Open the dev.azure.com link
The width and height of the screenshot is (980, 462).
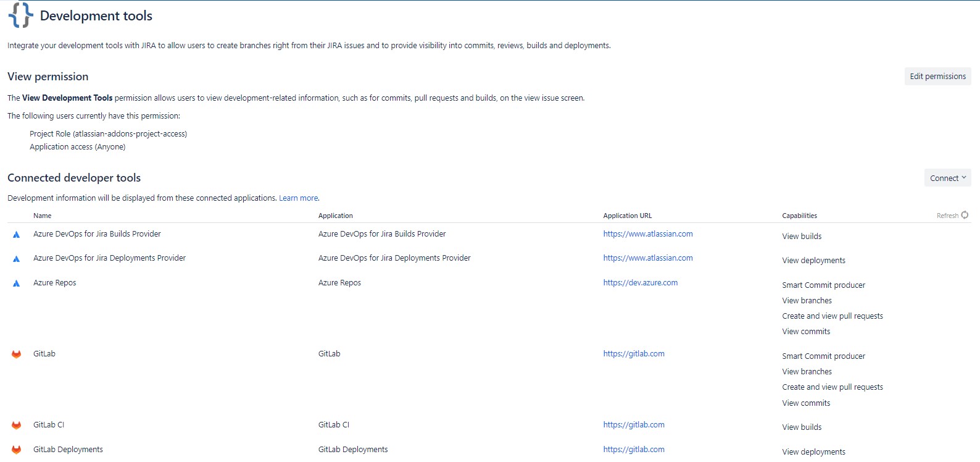641,283
